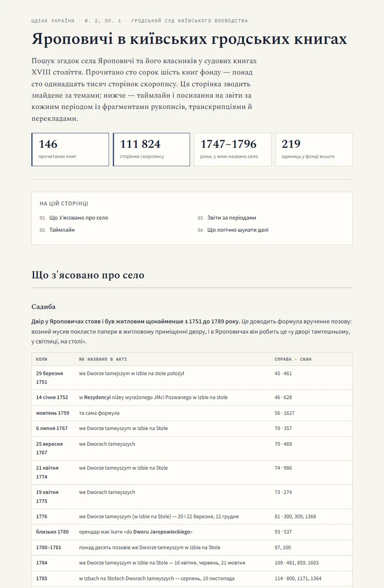Open the "Що з'ясовано про село" contents link

[x=79, y=218]
